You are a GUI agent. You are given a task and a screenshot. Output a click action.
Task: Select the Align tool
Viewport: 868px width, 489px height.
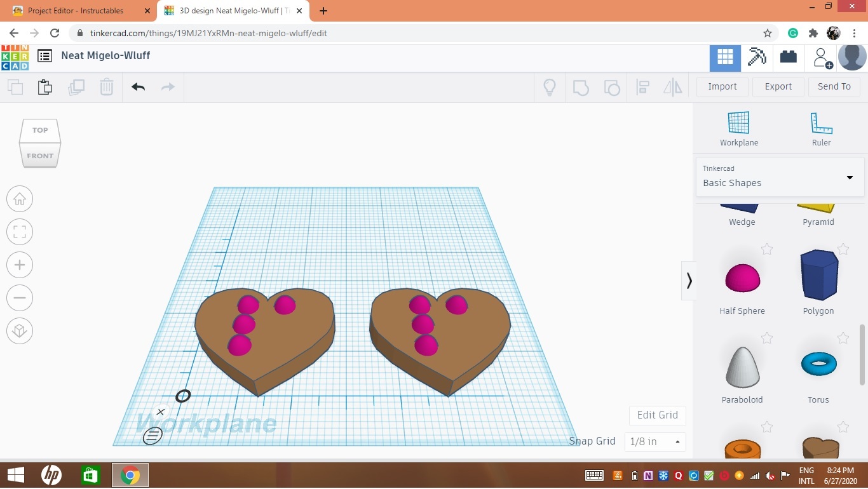(642, 87)
